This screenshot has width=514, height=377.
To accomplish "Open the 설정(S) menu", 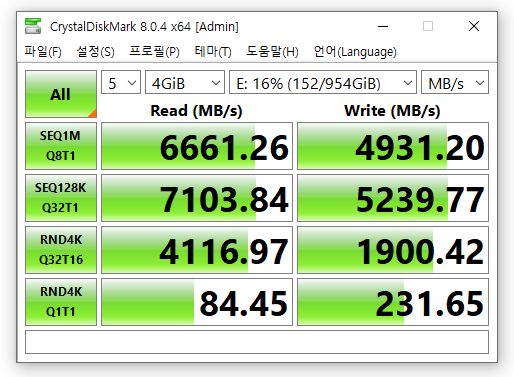I will point(95,52).
